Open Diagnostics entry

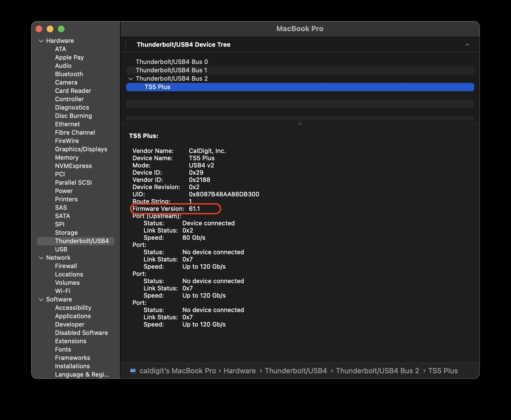click(x=72, y=107)
